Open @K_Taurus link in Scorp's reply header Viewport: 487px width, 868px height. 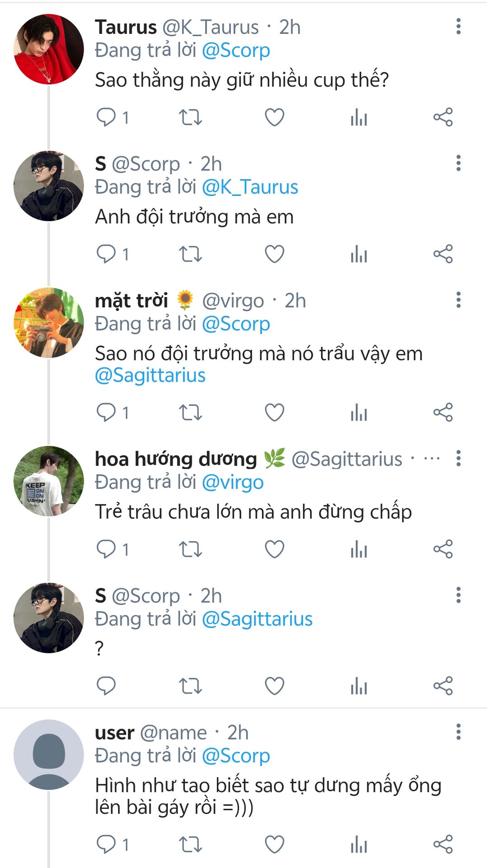click(250, 187)
